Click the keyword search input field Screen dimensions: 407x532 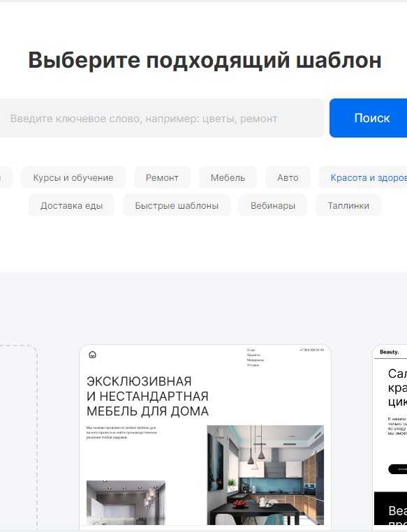pyautogui.click(x=161, y=118)
